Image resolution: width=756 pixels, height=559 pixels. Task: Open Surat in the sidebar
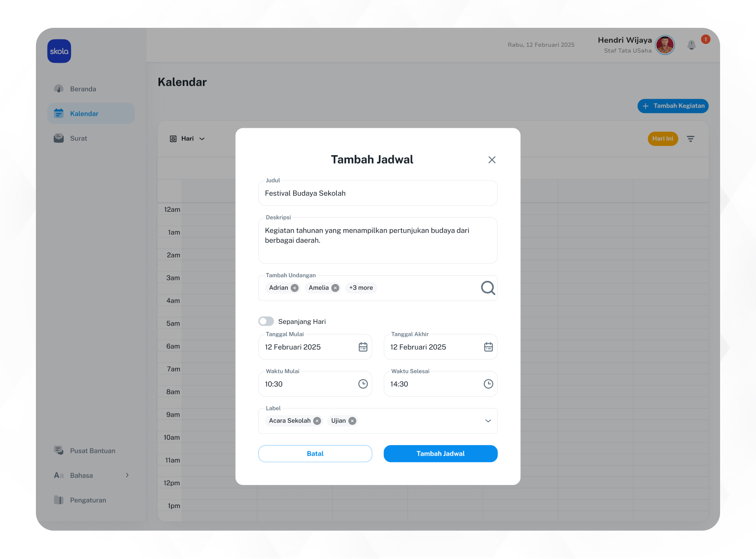point(79,138)
